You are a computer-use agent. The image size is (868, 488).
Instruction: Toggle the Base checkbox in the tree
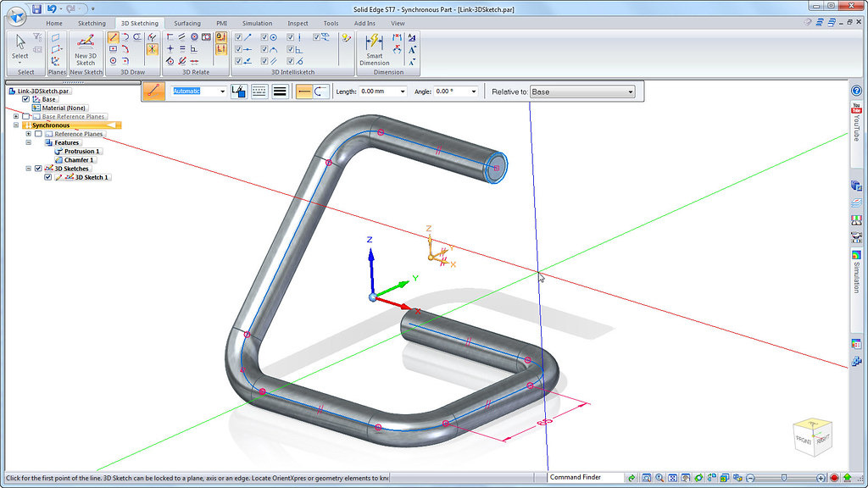point(26,99)
